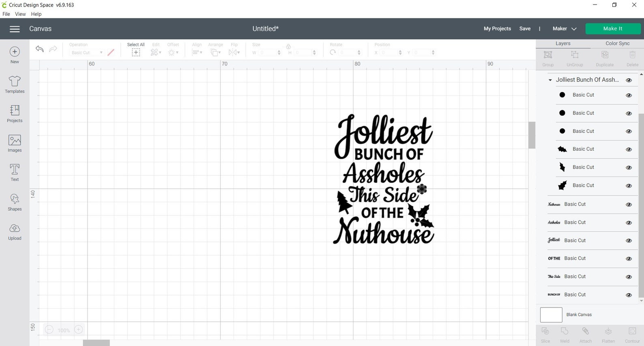Open My Projects link

(x=497, y=28)
